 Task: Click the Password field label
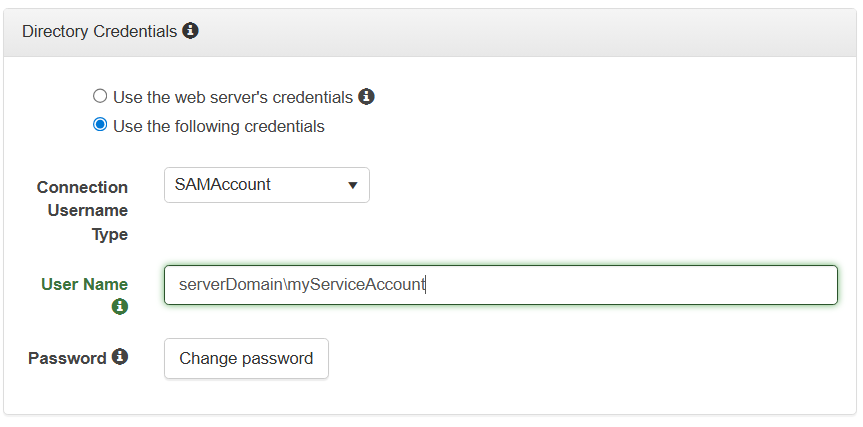(67, 358)
